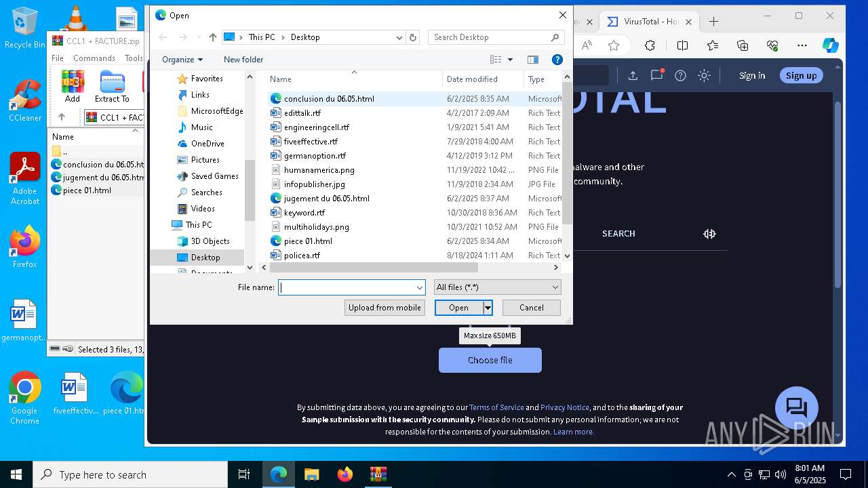868x488 pixels.
Task: Click the VirusTotal upload arrow icon
Action: (x=633, y=75)
